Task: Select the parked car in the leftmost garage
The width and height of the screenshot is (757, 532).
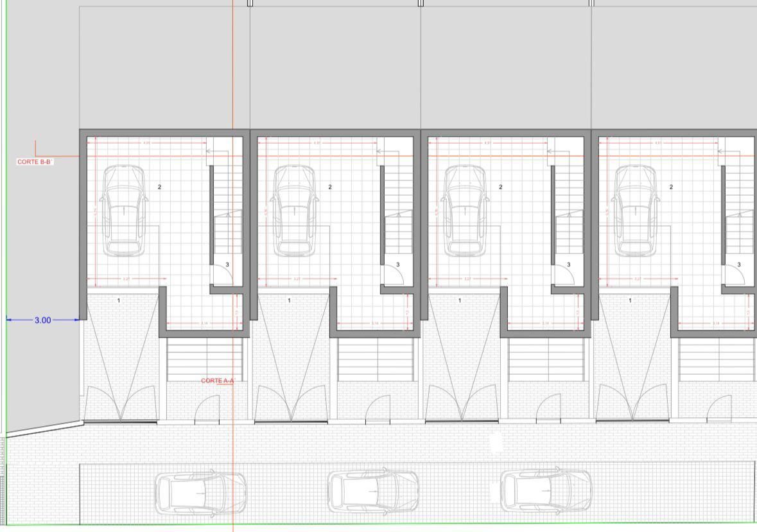Action: 123,210
